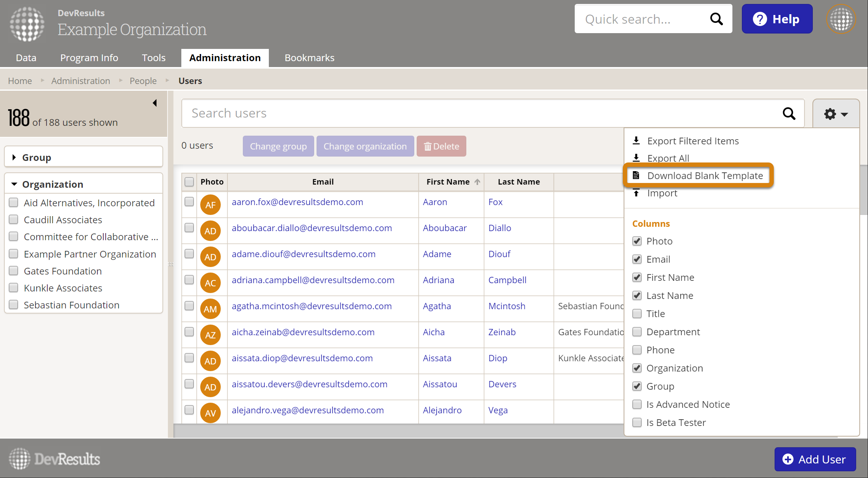
Task: Open the user profile avatar icon
Action: click(x=841, y=19)
